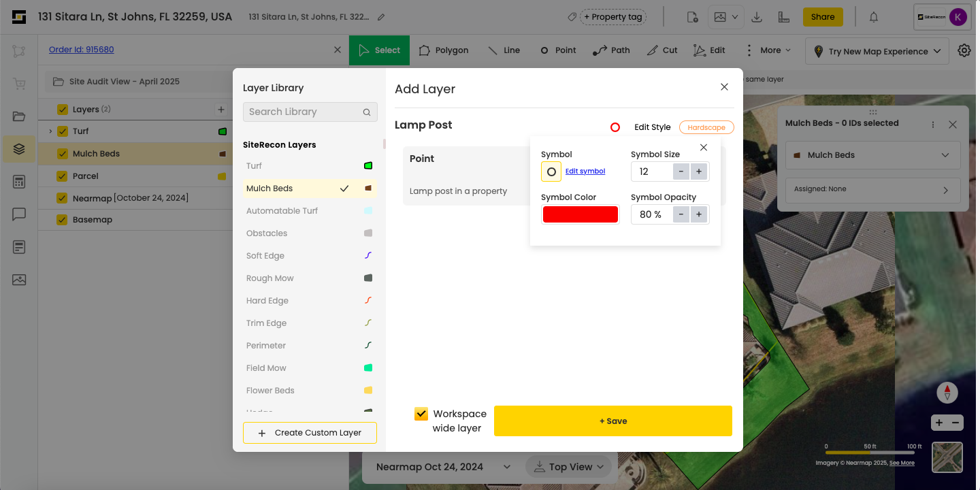Add a Property tag

click(x=613, y=17)
